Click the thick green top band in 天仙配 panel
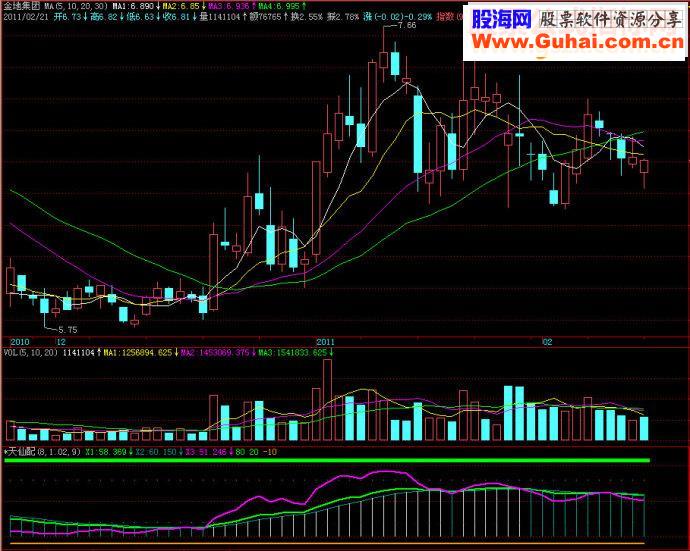This screenshot has width=690, height=551. (327, 460)
